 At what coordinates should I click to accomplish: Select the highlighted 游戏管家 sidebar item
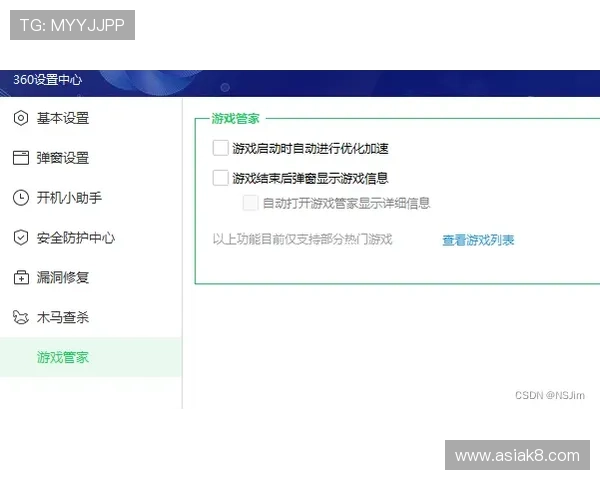[91, 357]
